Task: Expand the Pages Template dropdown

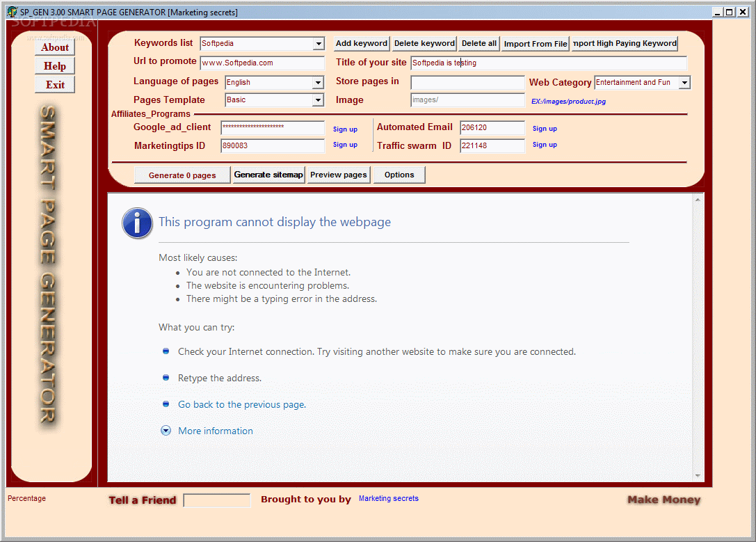Action: (x=318, y=100)
